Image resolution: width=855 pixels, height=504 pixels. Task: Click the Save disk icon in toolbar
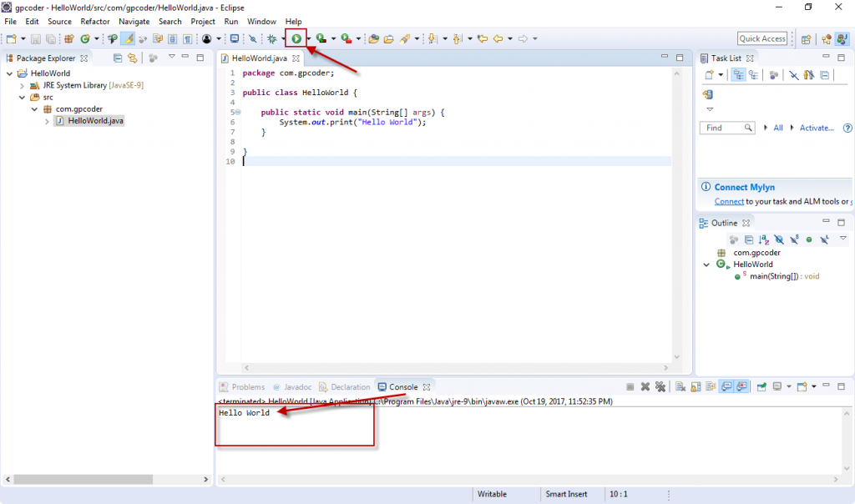coord(35,38)
